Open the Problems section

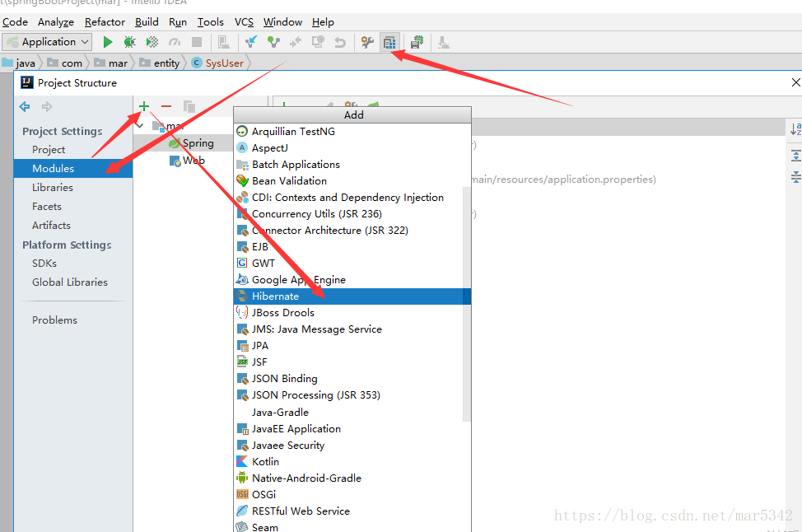(54, 320)
